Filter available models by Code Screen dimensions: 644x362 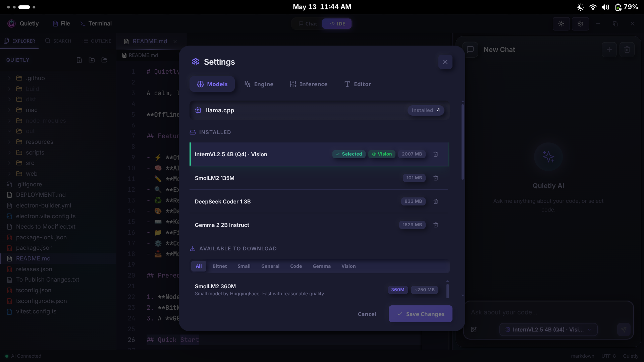point(296,266)
